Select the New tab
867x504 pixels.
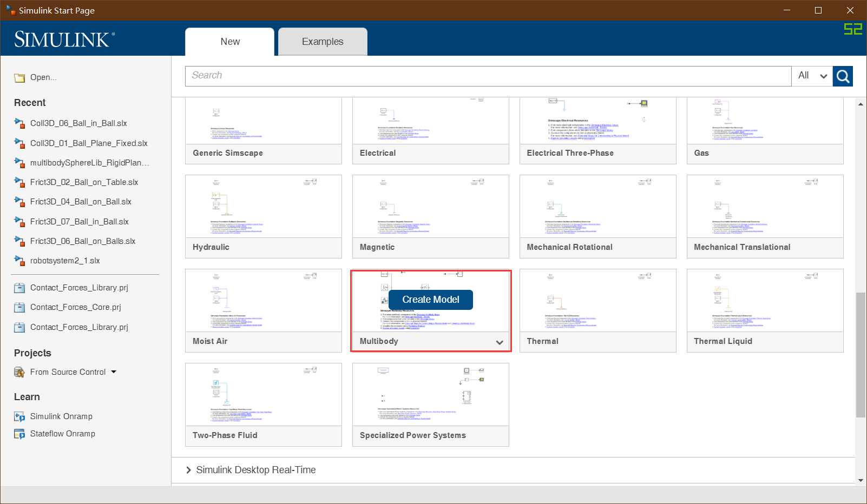[x=229, y=41]
